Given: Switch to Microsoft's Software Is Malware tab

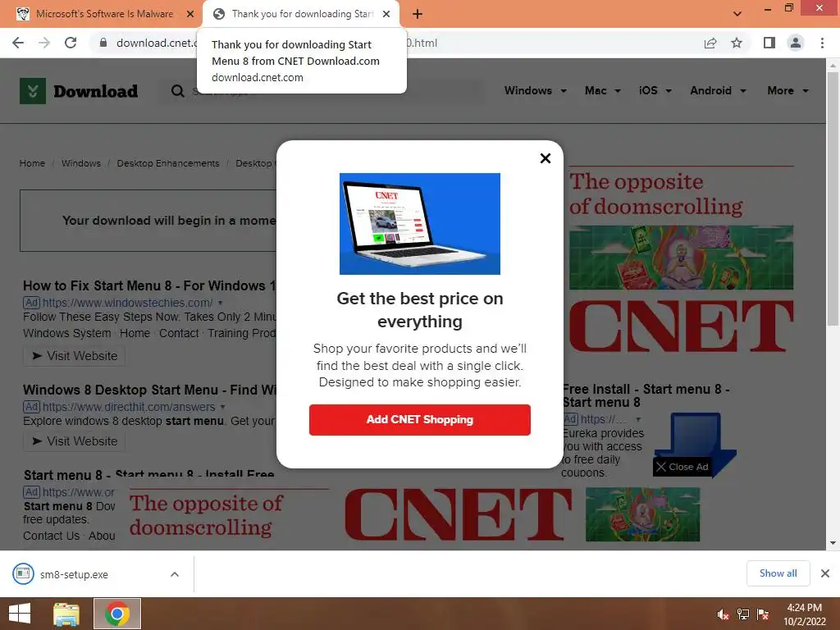Looking at the screenshot, I should tap(104, 14).
